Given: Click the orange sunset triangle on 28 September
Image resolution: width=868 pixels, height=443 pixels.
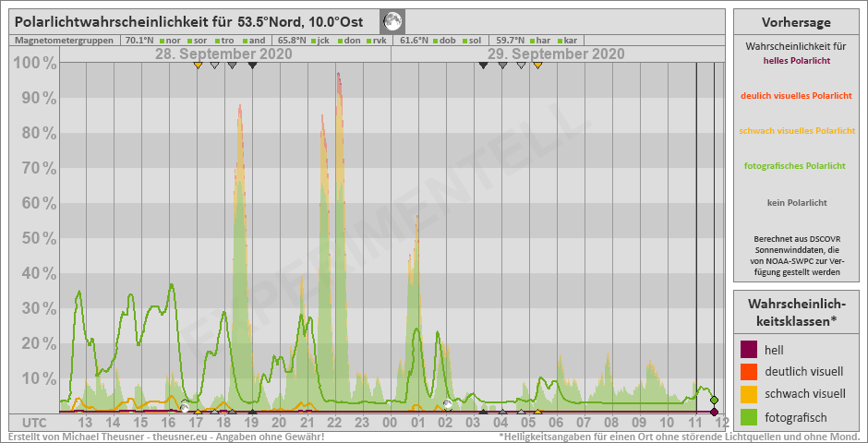Looking at the screenshot, I should (198, 65).
